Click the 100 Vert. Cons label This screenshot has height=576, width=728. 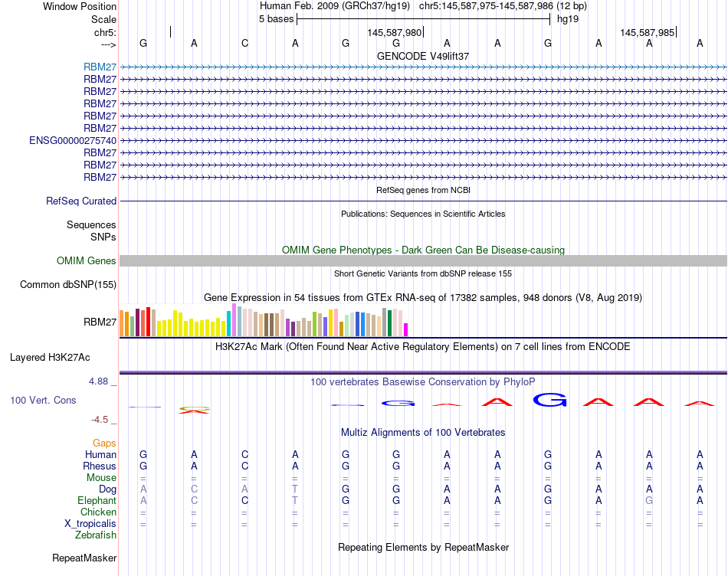pyautogui.click(x=43, y=400)
